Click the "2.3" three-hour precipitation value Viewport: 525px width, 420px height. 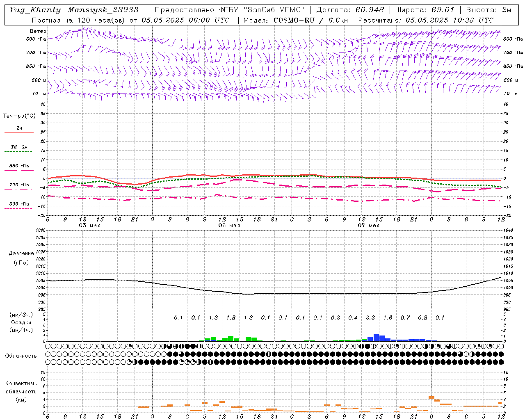click(x=370, y=318)
